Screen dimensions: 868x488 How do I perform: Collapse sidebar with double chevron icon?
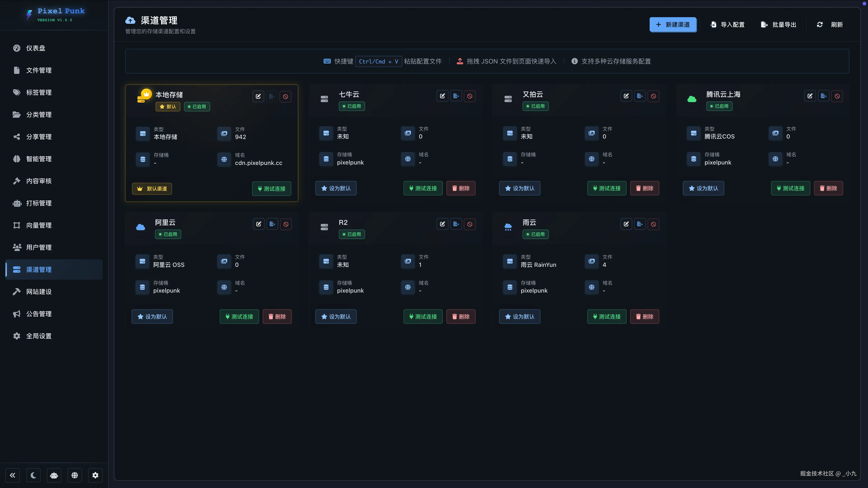point(12,475)
